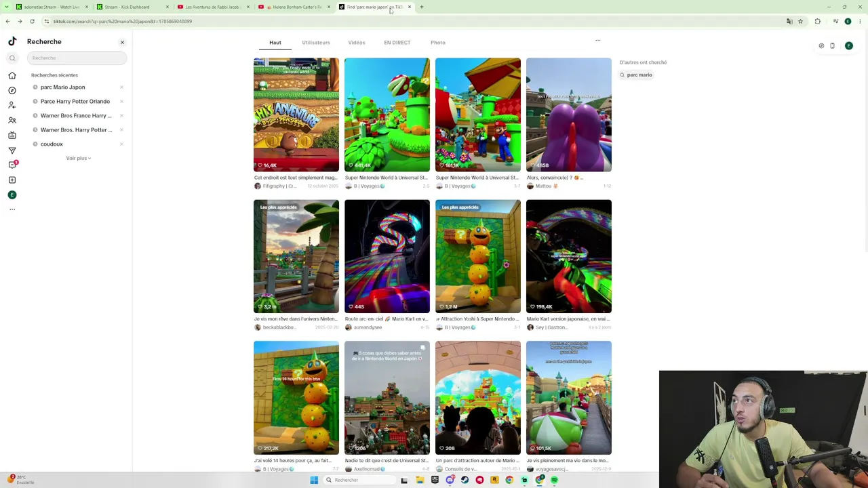This screenshot has width=868, height=488.
Task: Open Epic Games Launcher from the taskbar
Action: pyautogui.click(x=435, y=480)
